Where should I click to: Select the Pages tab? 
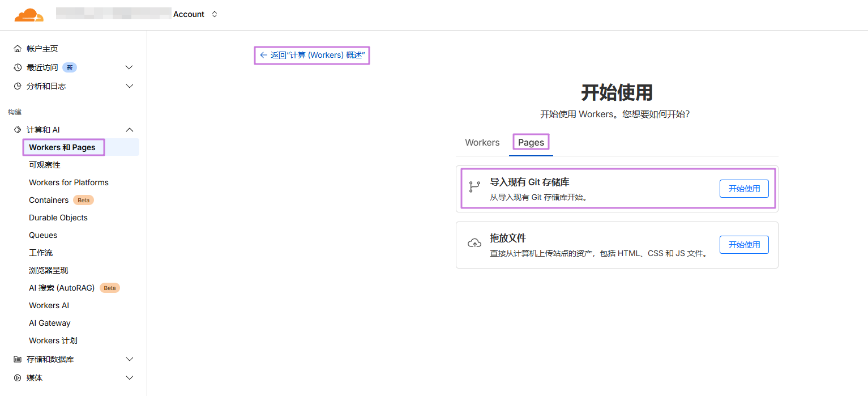[x=531, y=143]
